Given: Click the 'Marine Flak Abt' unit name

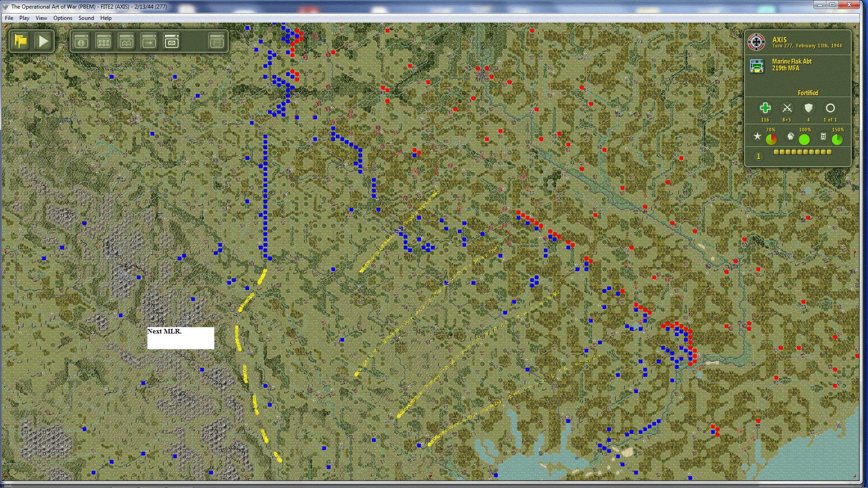Looking at the screenshot, I should [x=792, y=61].
